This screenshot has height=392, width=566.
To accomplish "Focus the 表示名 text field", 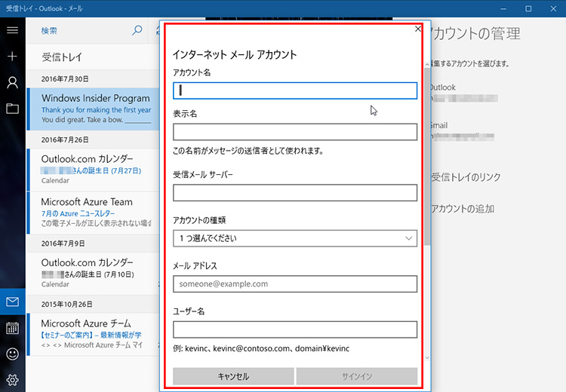I will [x=295, y=132].
